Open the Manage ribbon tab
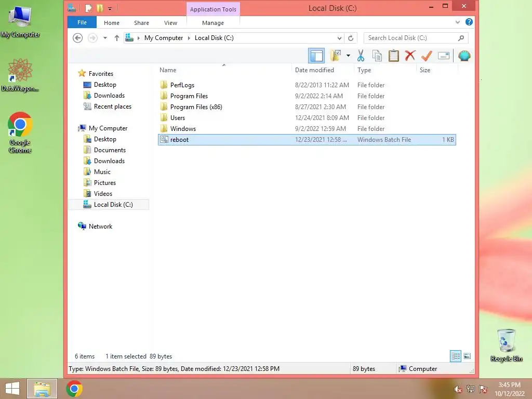The width and height of the screenshot is (532, 399). tap(212, 23)
